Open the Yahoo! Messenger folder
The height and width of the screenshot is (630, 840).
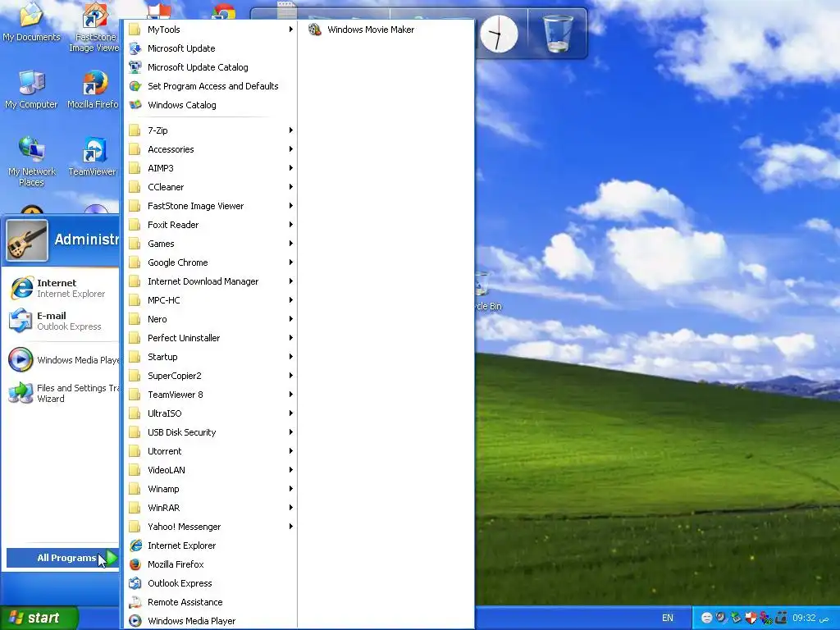coord(209,527)
